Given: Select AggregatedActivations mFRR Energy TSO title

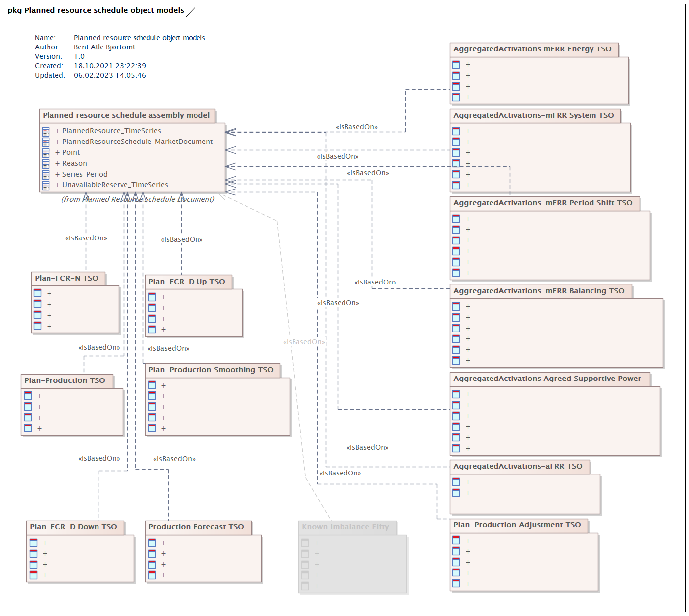Looking at the screenshot, I should tap(533, 49).
